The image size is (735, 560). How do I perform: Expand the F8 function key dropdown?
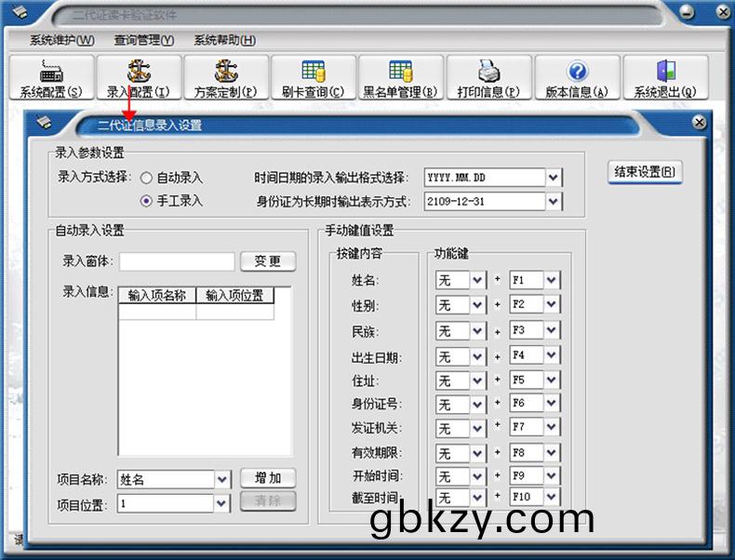point(551,453)
